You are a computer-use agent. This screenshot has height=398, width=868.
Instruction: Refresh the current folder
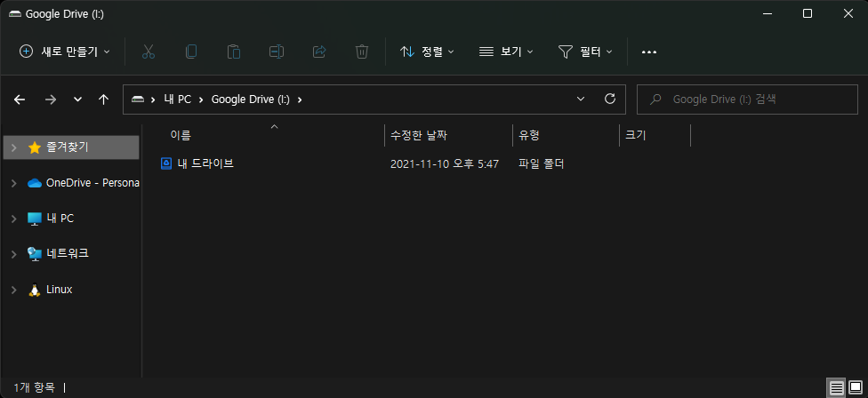(x=610, y=99)
